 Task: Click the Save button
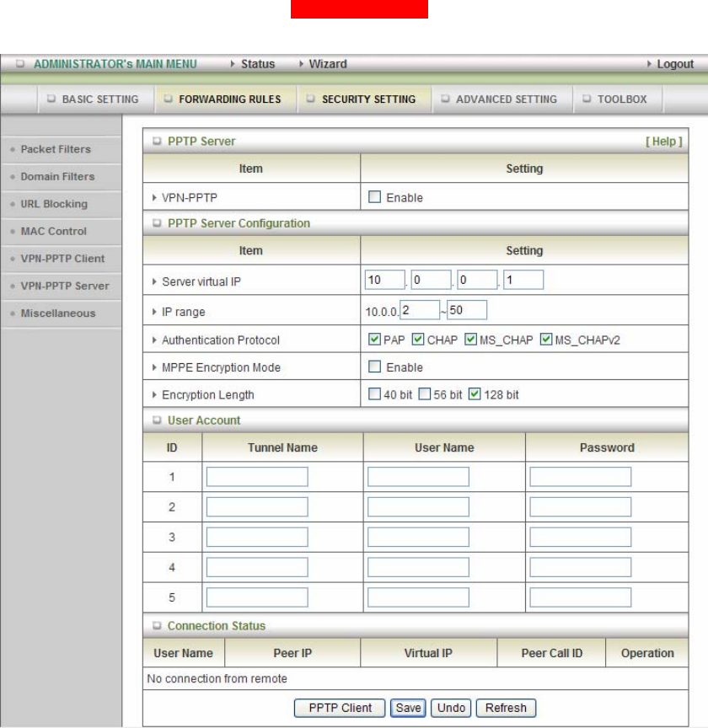click(408, 708)
